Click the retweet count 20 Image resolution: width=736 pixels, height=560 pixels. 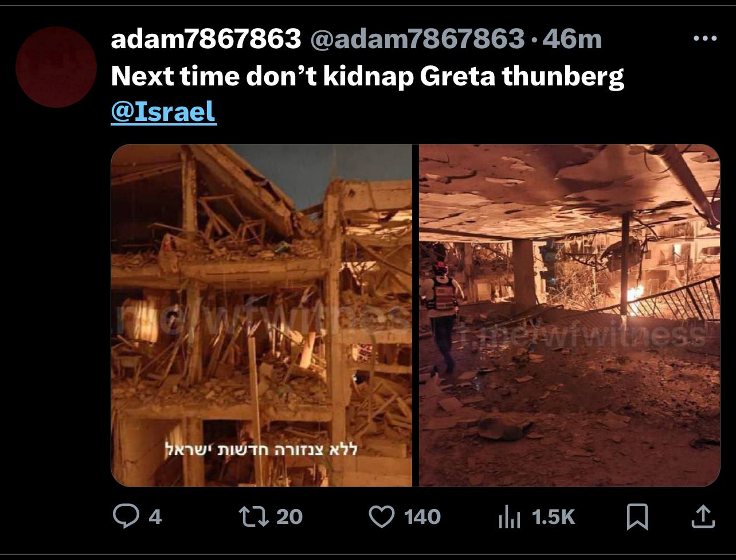point(289,517)
